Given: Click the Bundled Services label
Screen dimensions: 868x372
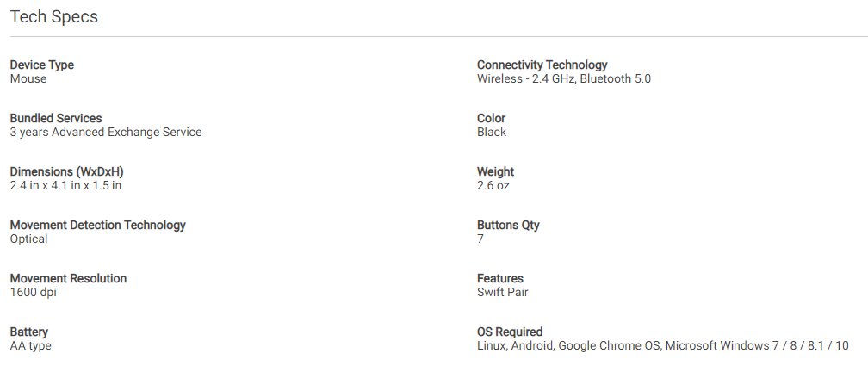Looking at the screenshot, I should [x=56, y=118].
